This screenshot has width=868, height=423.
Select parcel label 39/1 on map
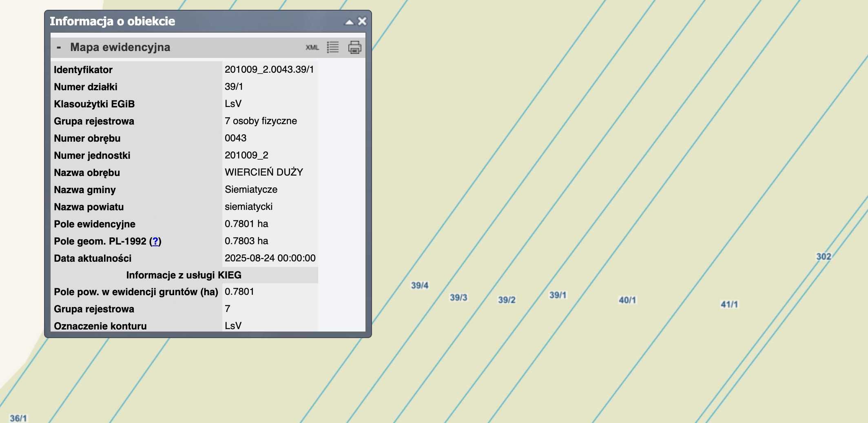(558, 295)
